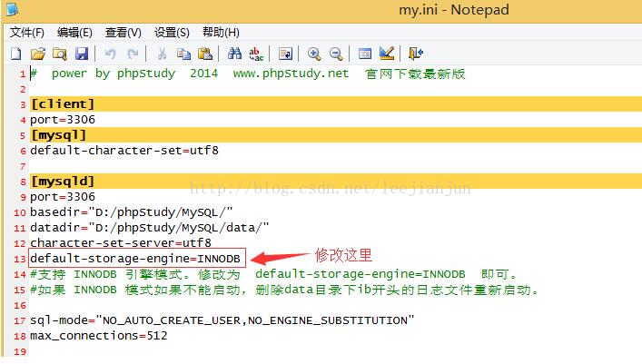The image size is (642, 364).
Task: Zoom out with the magnifier minus icon
Action: [x=336, y=54]
